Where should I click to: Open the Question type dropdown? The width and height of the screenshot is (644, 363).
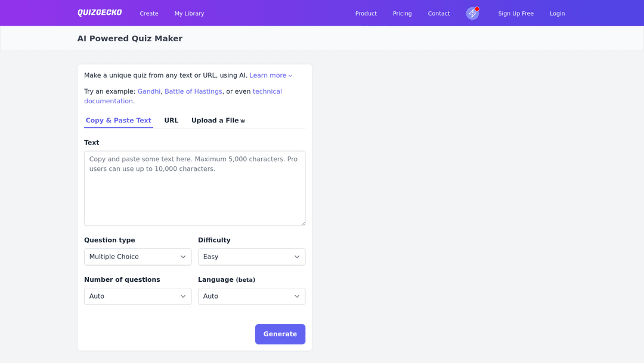point(138,257)
